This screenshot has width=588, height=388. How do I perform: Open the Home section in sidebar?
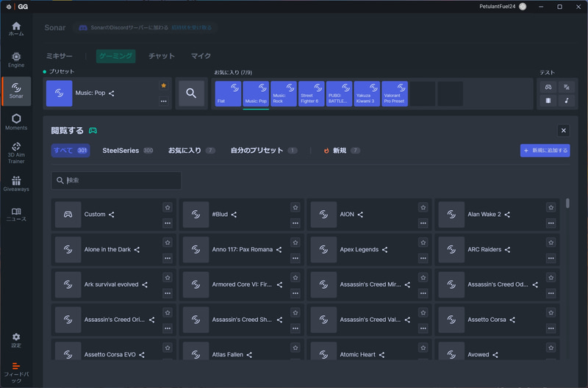pos(16,29)
